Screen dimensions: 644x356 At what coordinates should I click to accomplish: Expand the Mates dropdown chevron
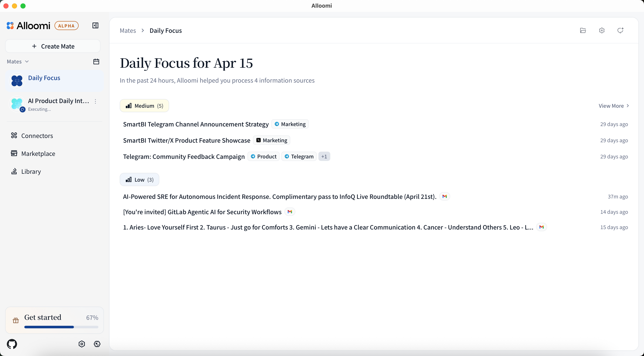[x=27, y=62]
